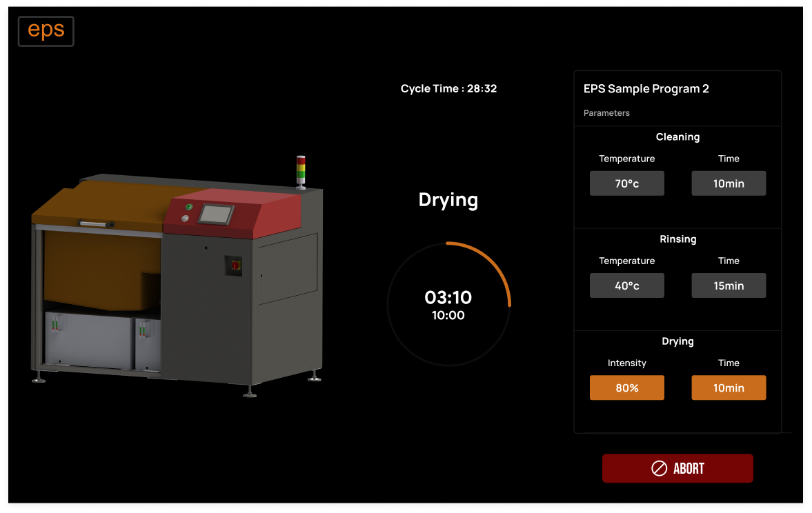The height and width of the screenshot is (513, 812).
Task: Select the Drying time 10min field
Action: coord(729,388)
